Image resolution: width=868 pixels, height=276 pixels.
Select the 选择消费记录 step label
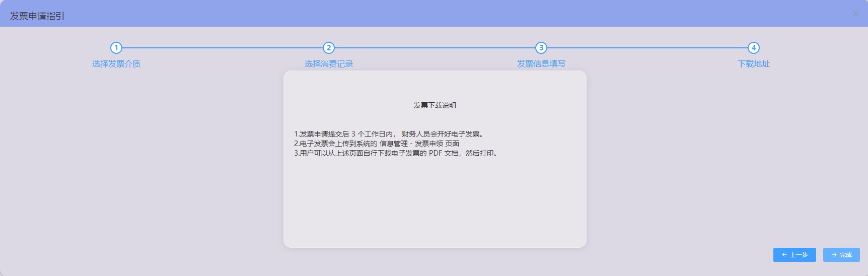click(329, 64)
